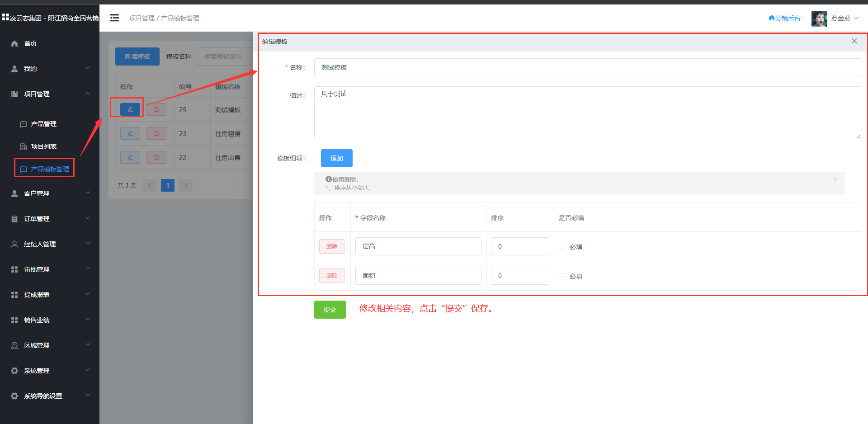
Task: Click the 区域管理 location icon
Action: (x=14, y=345)
